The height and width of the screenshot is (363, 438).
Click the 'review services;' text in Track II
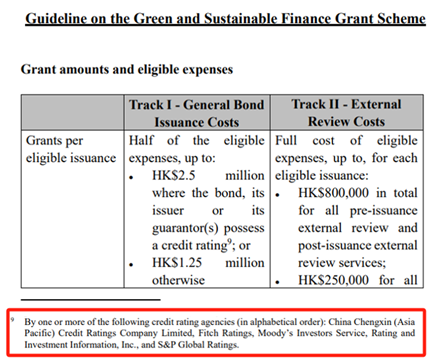click(x=342, y=263)
